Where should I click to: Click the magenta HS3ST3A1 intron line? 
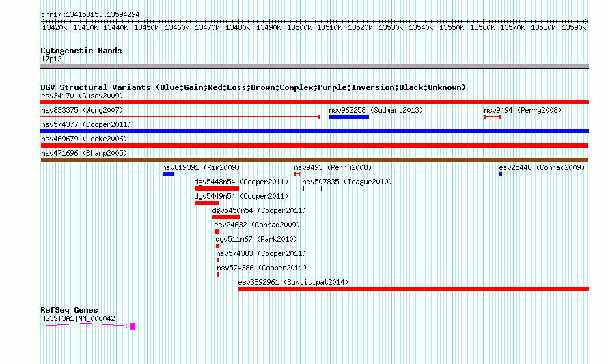click(85, 325)
